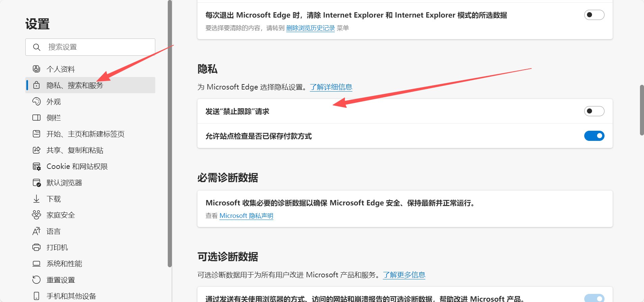644x302 pixels.
Task: Click the magnifier icon in the search box
Action: tap(37, 47)
